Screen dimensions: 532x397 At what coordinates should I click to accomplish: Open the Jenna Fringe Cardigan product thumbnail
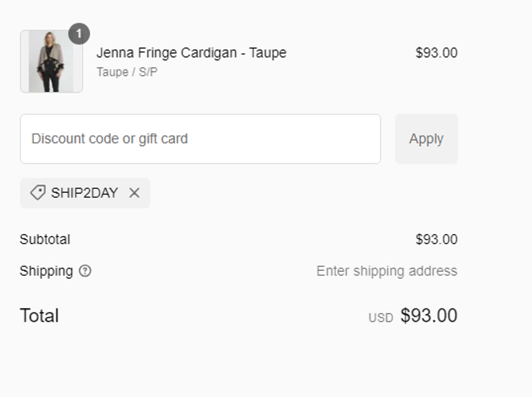[51, 61]
